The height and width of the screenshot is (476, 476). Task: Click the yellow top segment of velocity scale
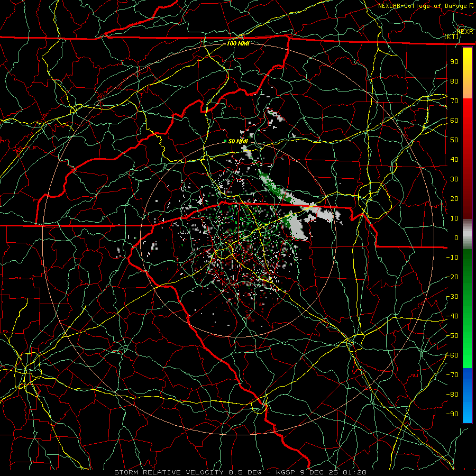(x=467, y=73)
